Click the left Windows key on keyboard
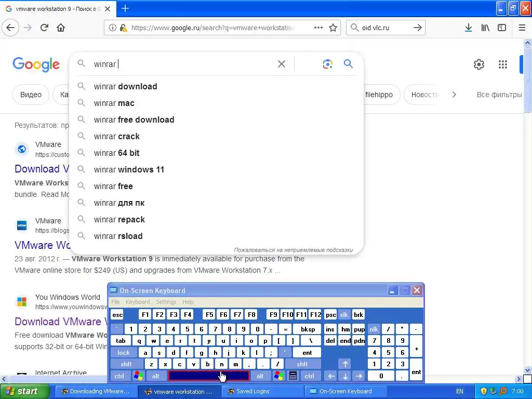Image resolution: width=532 pixels, height=399 pixels. click(138, 376)
